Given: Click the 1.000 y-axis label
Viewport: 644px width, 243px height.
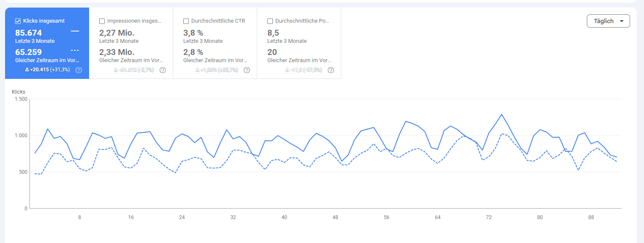Looking at the screenshot, I should [21, 136].
